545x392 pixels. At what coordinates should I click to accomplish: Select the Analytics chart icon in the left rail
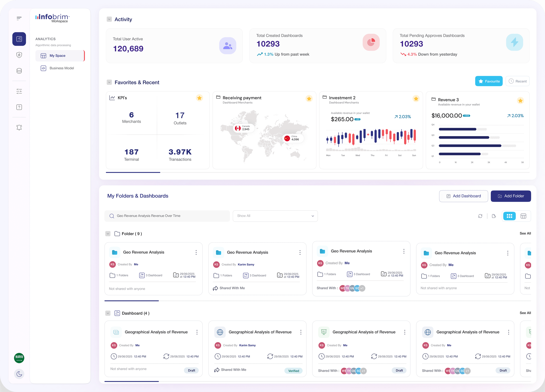click(x=19, y=39)
